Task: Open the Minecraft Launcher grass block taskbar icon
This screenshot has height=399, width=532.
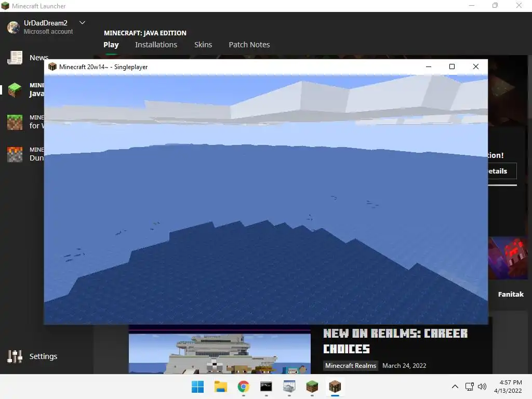Action: coord(312,387)
